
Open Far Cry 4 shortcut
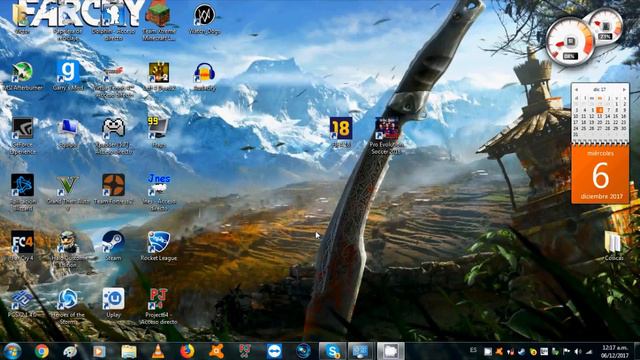coord(22,242)
